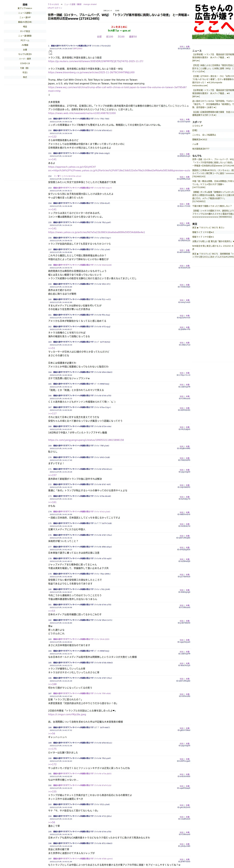Follow the >>157 reply anchor in post 171
Screen dimensions: 234x868
click(x=52, y=475)
